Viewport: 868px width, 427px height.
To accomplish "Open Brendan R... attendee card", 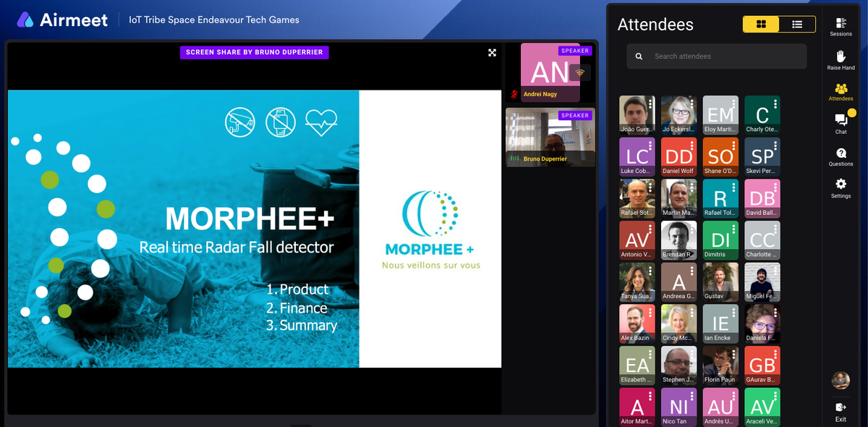I will point(679,240).
